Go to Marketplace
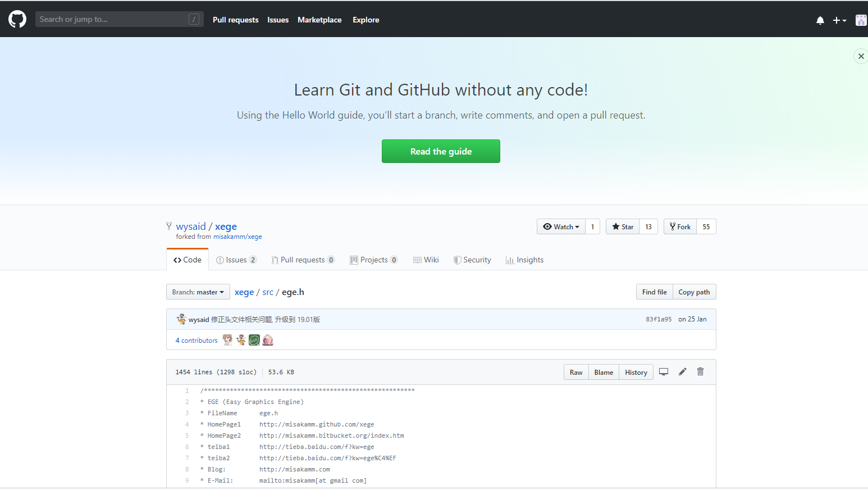Image resolution: width=868 pixels, height=490 pixels. click(319, 20)
